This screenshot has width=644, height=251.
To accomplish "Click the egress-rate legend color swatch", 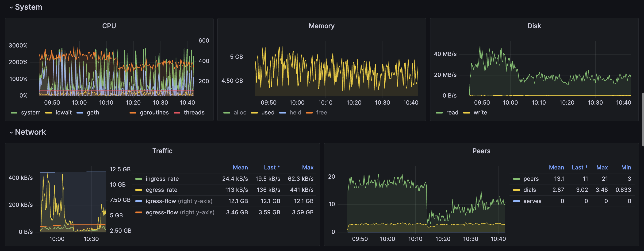I will click(138, 190).
